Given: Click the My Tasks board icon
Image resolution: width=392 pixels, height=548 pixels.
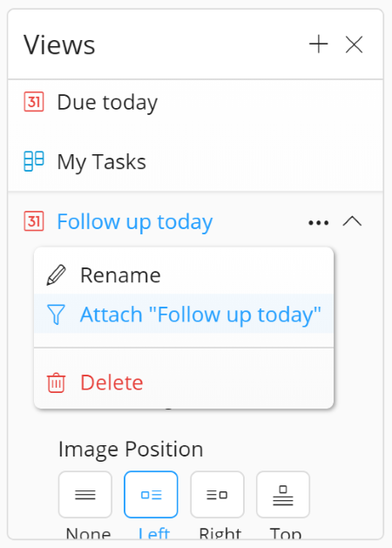Looking at the screenshot, I should [x=34, y=161].
